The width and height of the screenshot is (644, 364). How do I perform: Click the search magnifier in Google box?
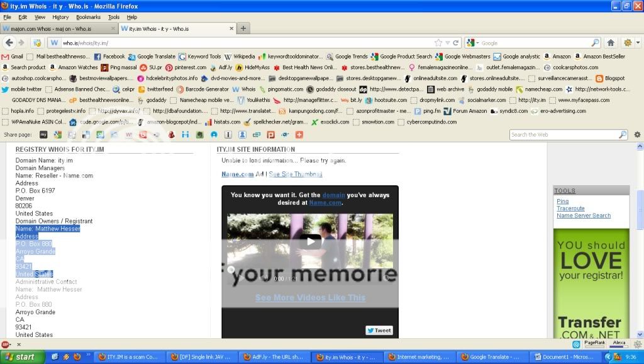click(x=595, y=43)
